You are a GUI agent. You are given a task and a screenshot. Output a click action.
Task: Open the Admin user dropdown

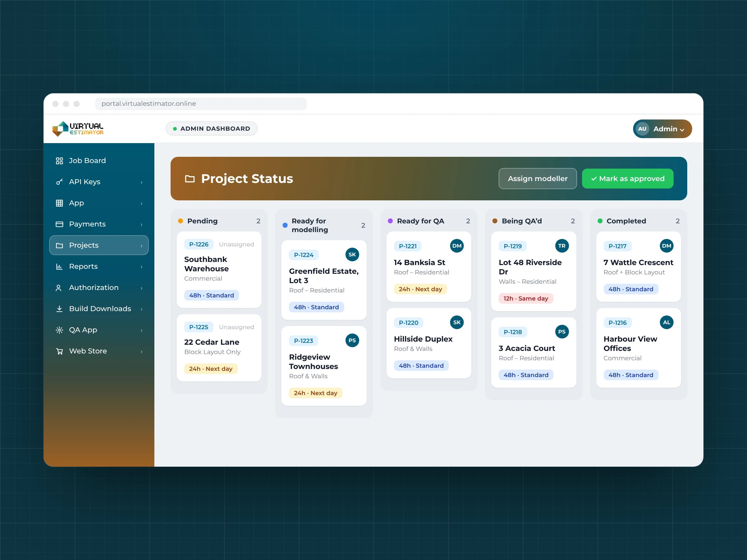tap(662, 128)
